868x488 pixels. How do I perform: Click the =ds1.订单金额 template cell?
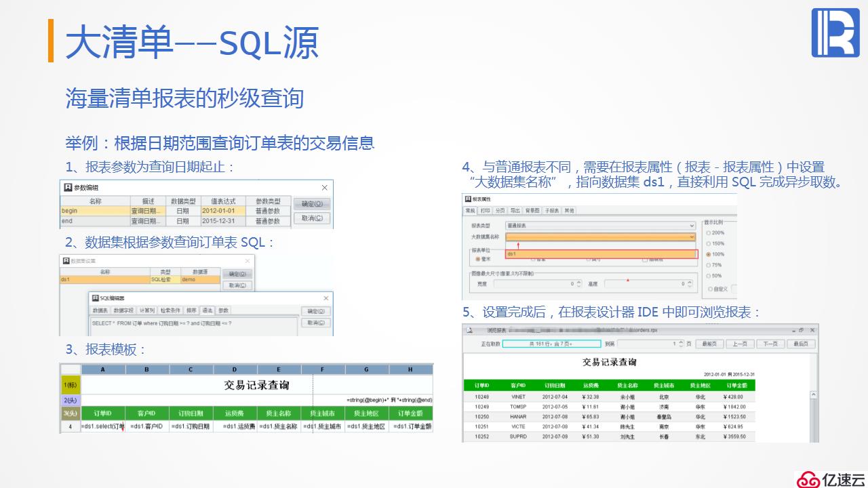tap(412, 426)
